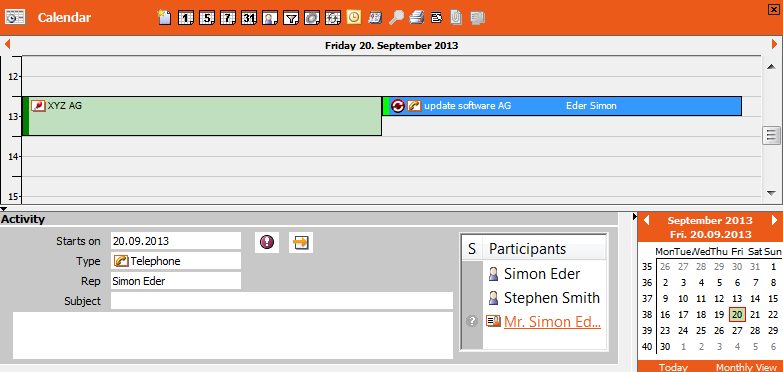Click the Calendar icon beside title
Viewport: 783px width, 372px height.
click(15, 16)
